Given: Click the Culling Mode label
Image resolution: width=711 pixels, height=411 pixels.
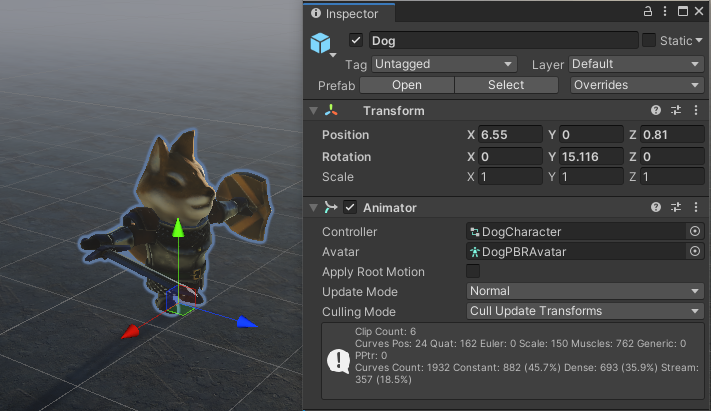Looking at the screenshot, I should (x=359, y=312).
